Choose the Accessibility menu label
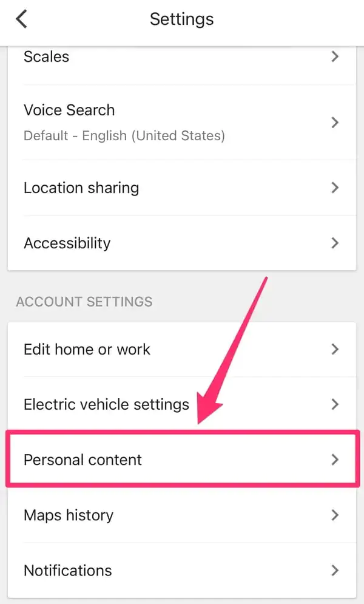 67,243
